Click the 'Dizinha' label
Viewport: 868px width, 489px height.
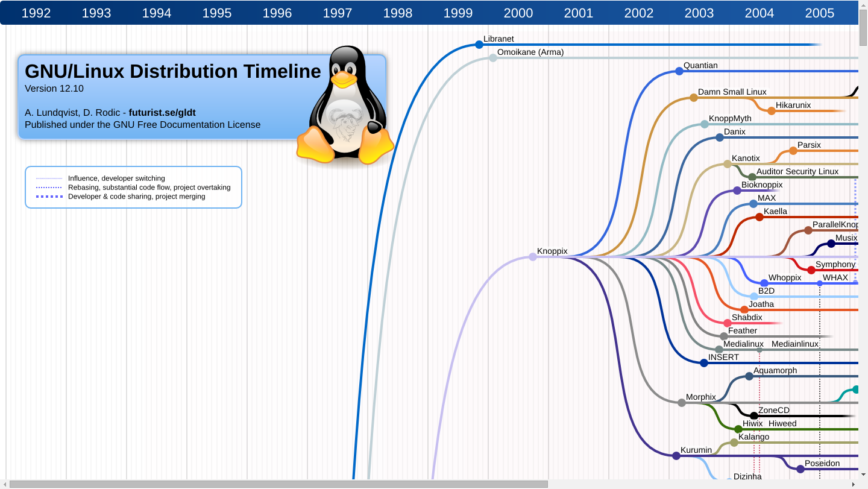pyautogui.click(x=747, y=476)
